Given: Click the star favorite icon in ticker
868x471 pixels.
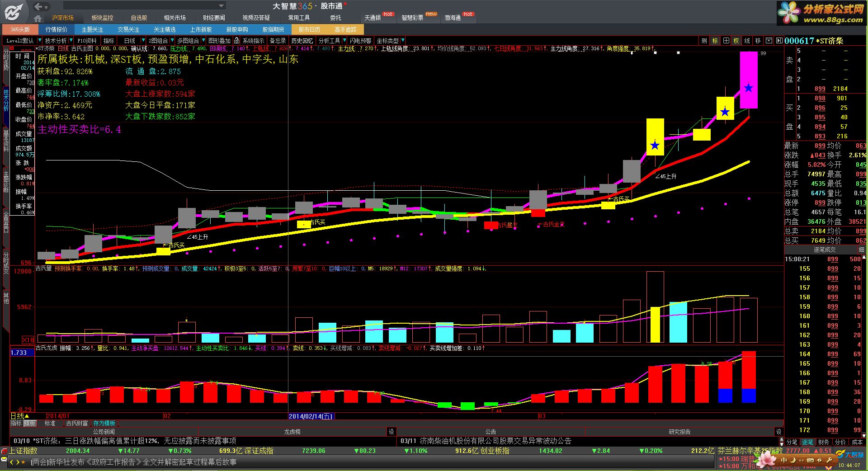Looking at the screenshot, I should point(24,462).
